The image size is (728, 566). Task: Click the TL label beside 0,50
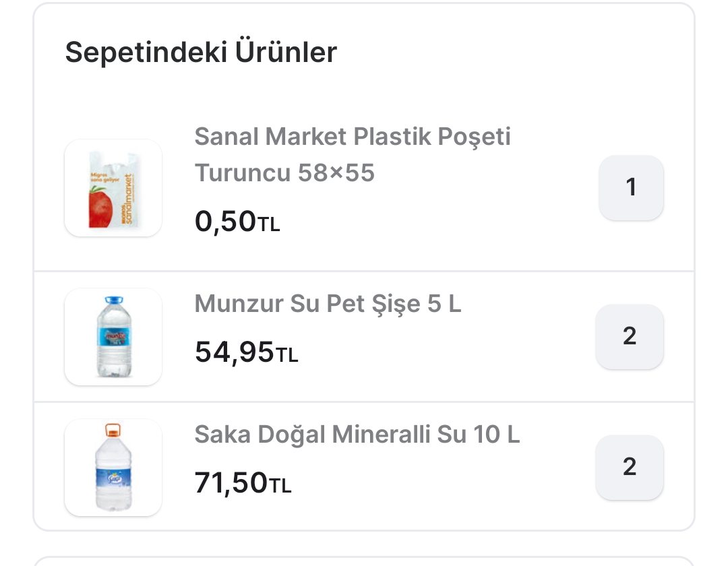pos(268,225)
